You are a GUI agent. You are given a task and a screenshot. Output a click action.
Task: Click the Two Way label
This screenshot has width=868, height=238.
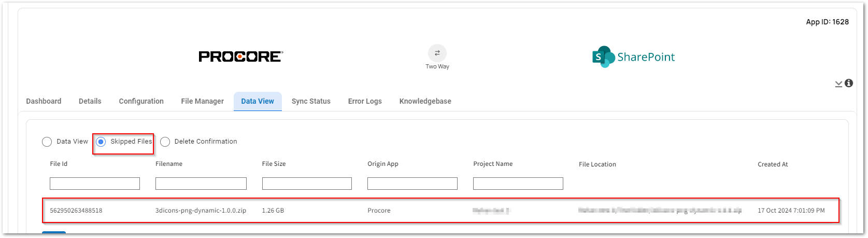tap(437, 66)
